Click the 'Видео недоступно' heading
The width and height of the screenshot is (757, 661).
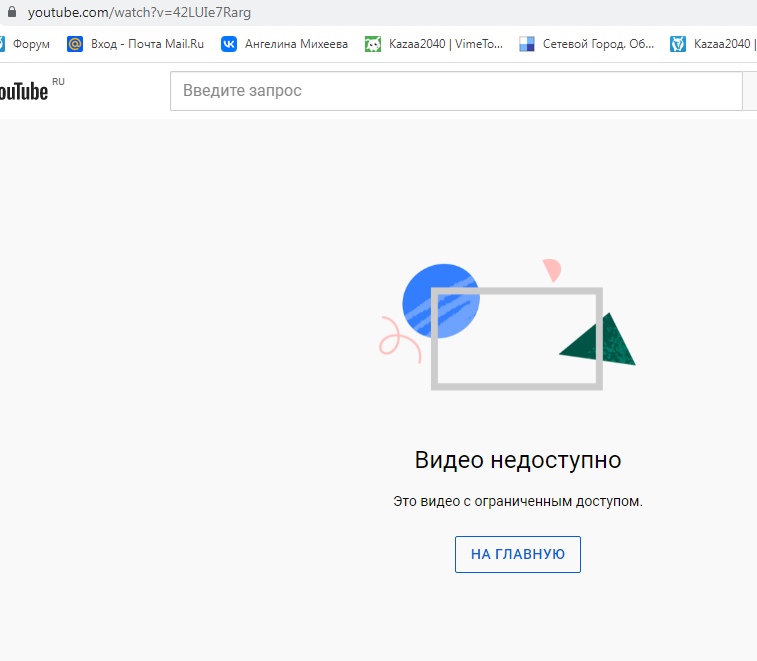click(x=517, y=460)
